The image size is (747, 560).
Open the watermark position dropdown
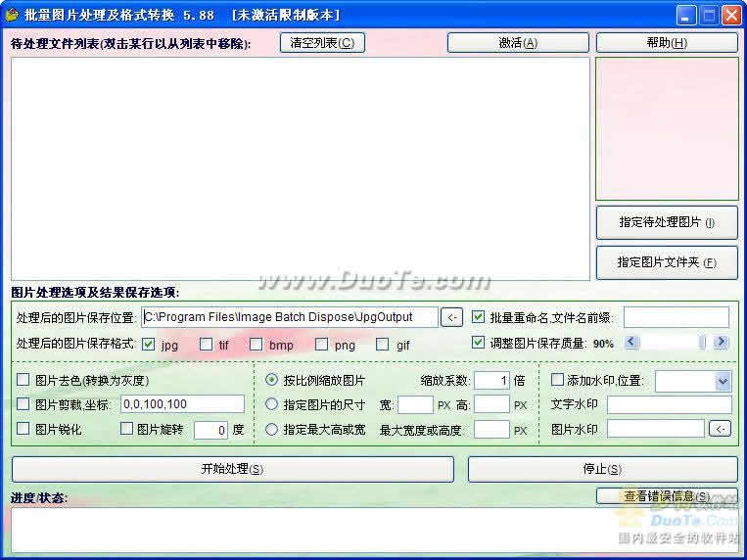point(723,381)
